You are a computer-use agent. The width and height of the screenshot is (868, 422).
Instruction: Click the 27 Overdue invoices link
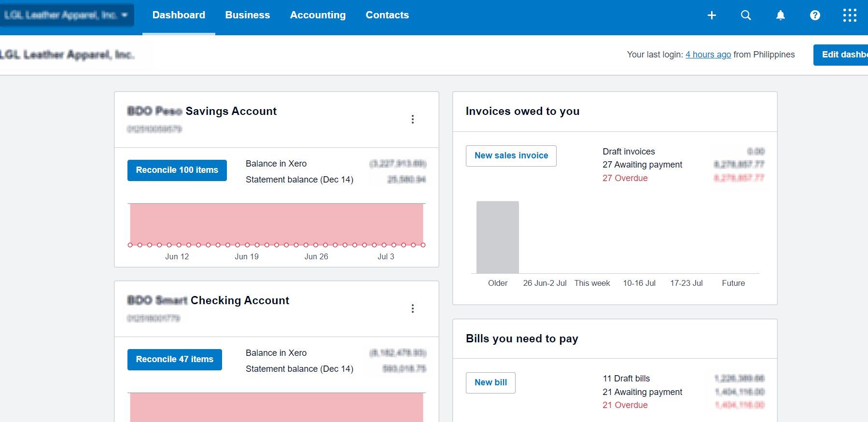tap(625, 178)
